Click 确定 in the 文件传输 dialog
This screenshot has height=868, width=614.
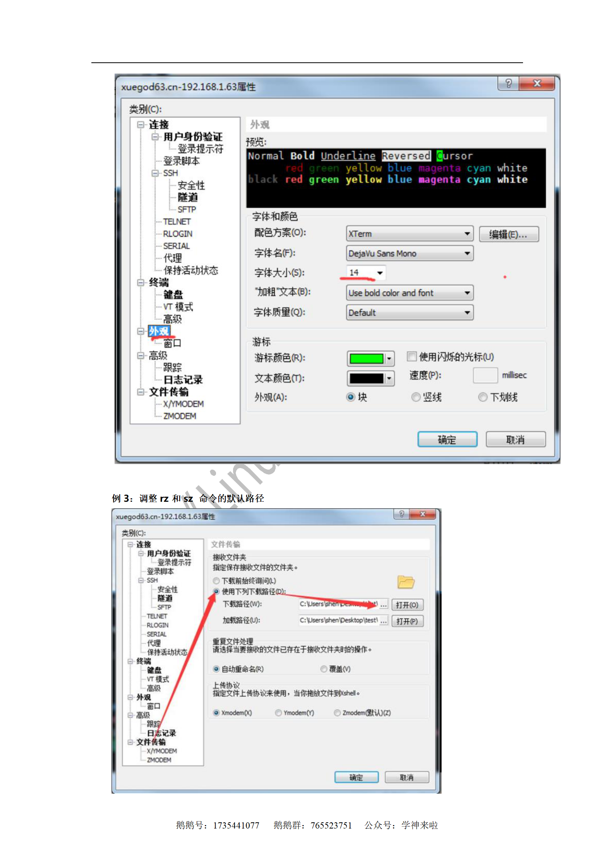(356, 777)
